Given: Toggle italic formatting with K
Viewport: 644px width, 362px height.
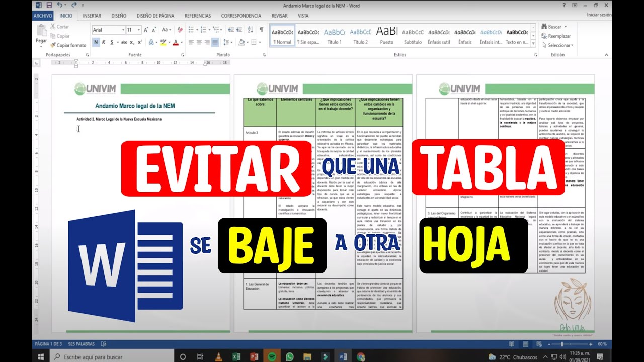Looking at the screenshot, I should click(104, 42).
